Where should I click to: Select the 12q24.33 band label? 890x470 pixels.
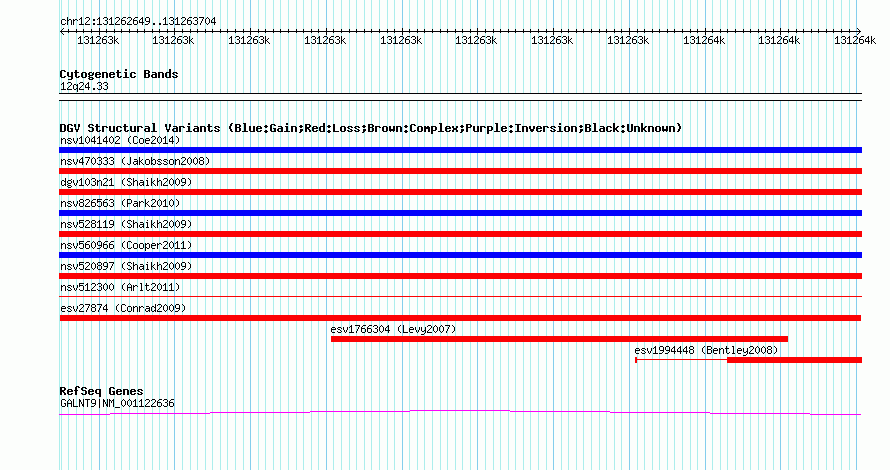pos(84,86)
